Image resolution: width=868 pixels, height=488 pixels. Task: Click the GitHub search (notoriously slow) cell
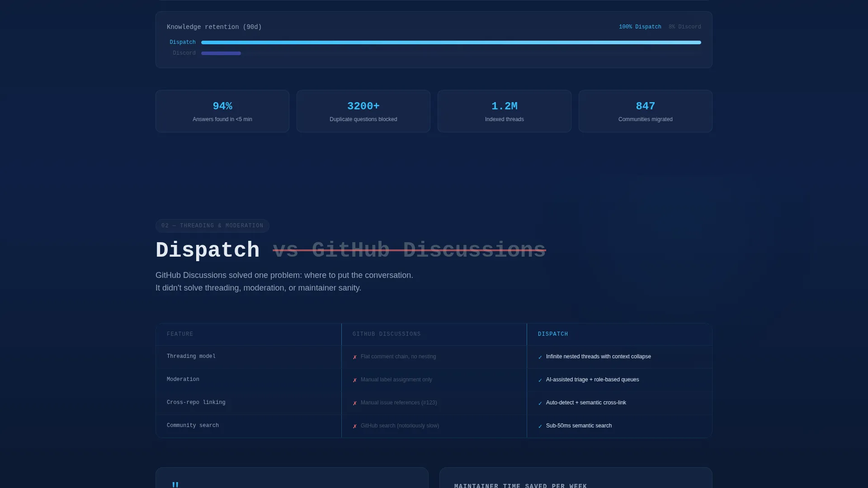pos(400,426)
